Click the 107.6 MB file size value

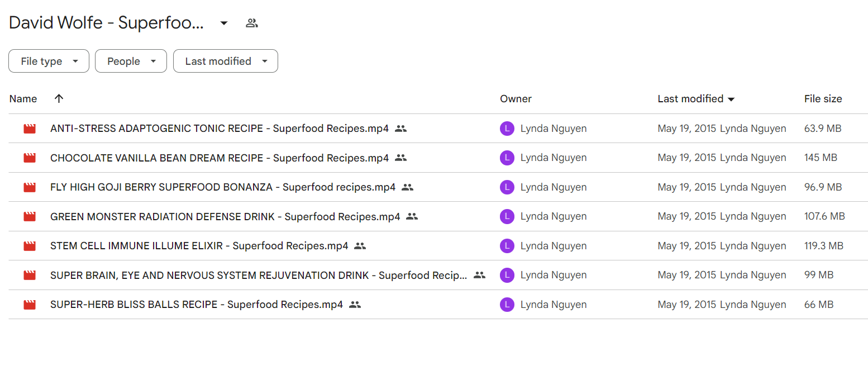point(824,216)
